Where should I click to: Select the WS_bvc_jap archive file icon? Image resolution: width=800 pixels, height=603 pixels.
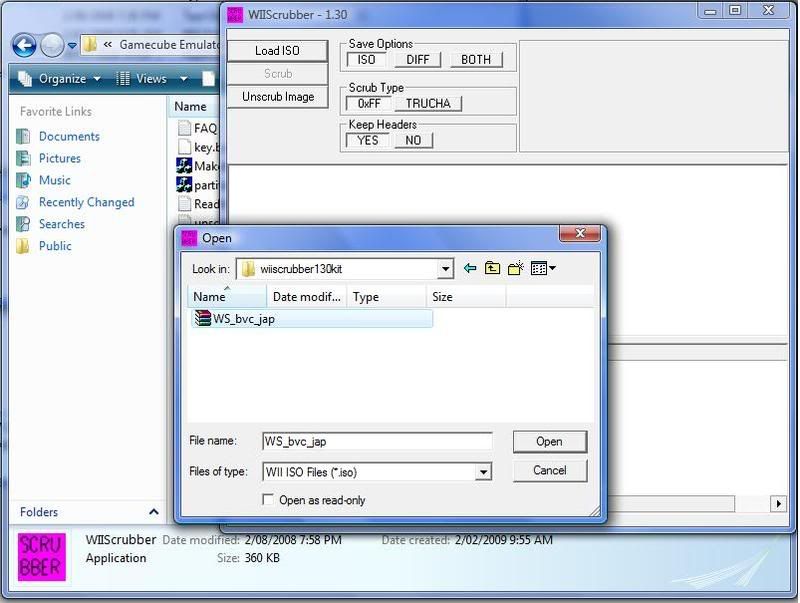[x=203, y=318]
